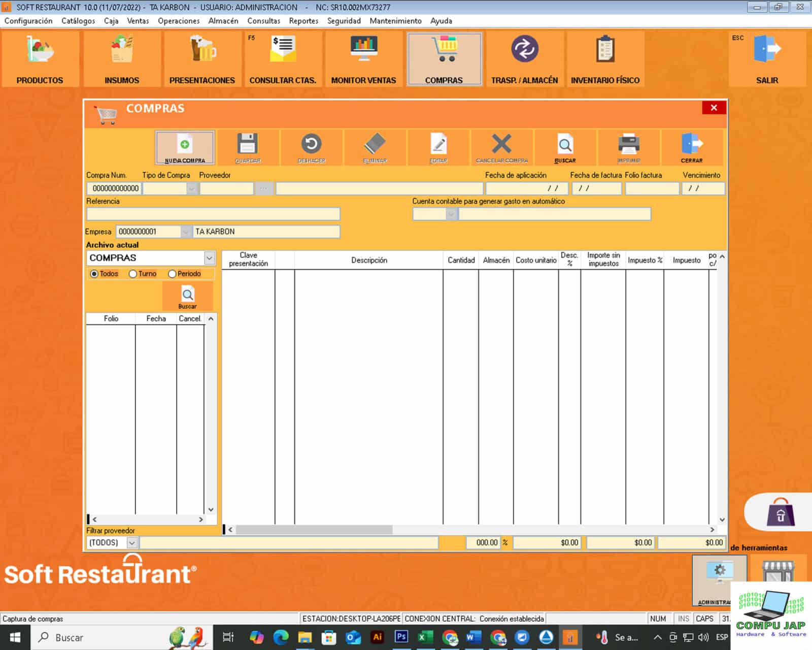Open Excel from the taskbar
812x650 pixels.
(425, 637)
